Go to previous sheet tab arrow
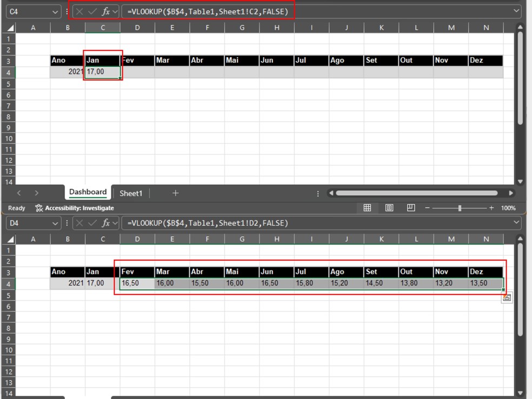Screen dimensions: 532x399 click(x=19, y=193)
